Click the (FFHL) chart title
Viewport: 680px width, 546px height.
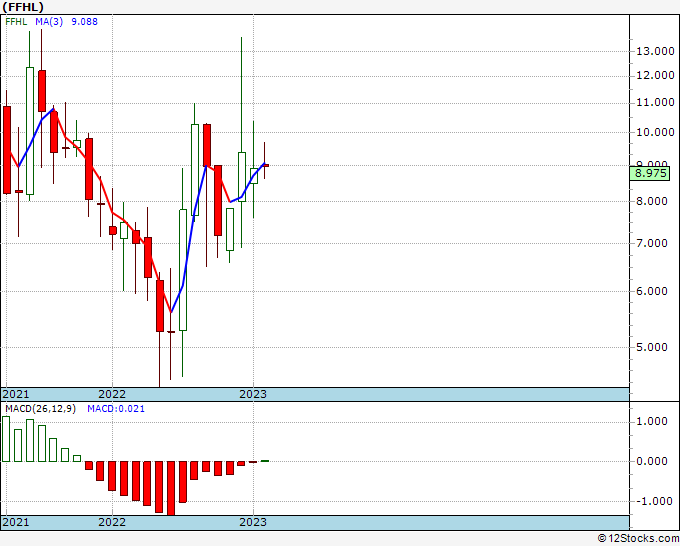point(23,7)
